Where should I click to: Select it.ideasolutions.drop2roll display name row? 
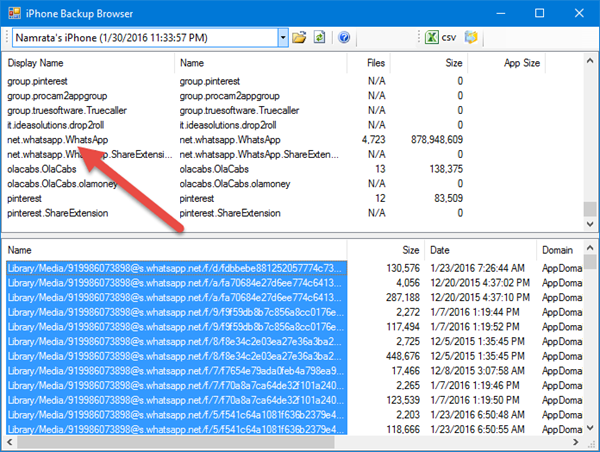tap(55, 125)
